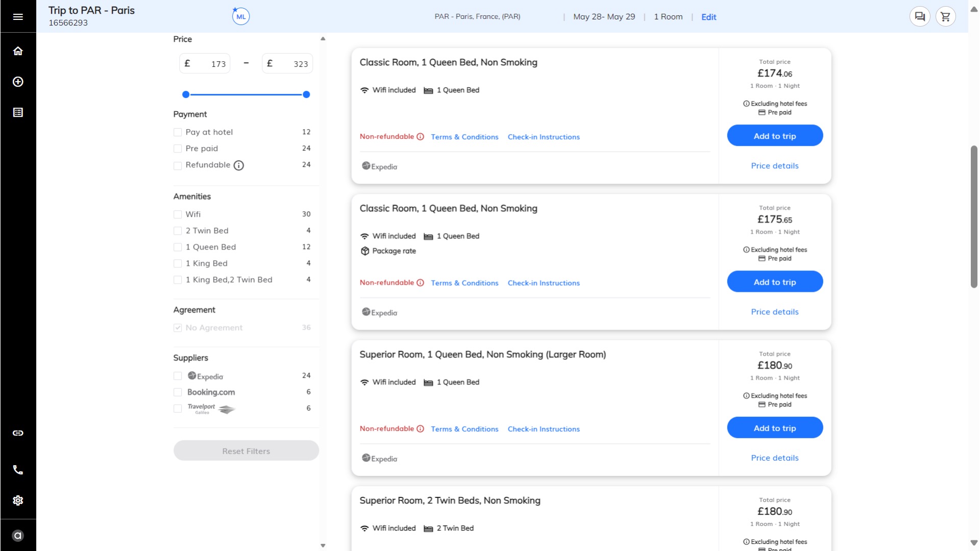The height and width of the screenshot is (551, 980).
Task: Tick the 1 King Bed amenity
Action: point(178,264)
